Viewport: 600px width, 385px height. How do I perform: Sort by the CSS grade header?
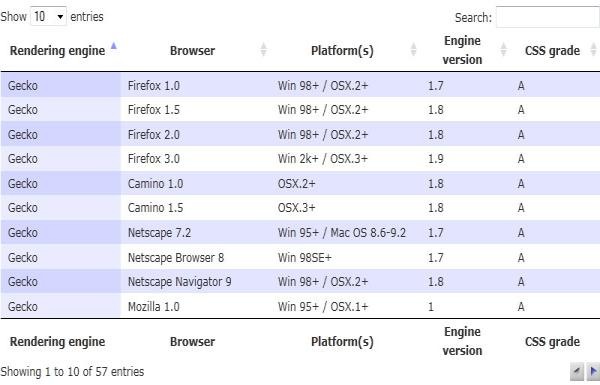click(552, 51)
